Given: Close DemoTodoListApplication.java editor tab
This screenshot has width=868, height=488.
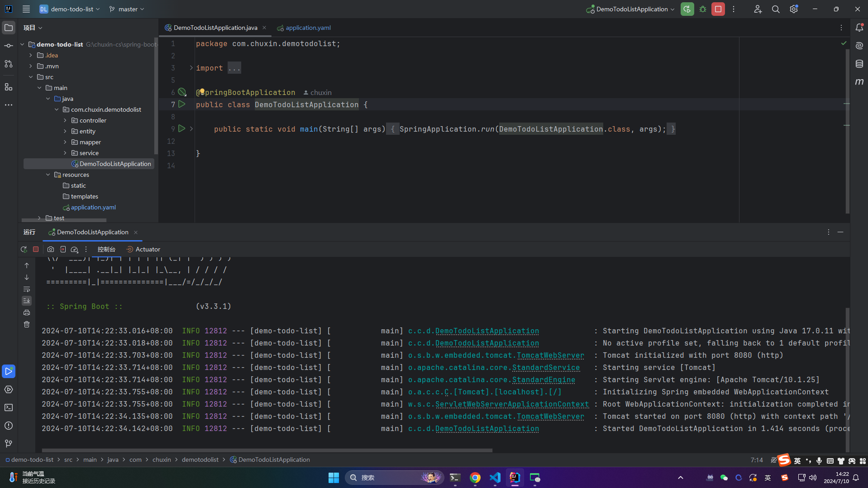Looking at the screenshot, I should [264, 28].
